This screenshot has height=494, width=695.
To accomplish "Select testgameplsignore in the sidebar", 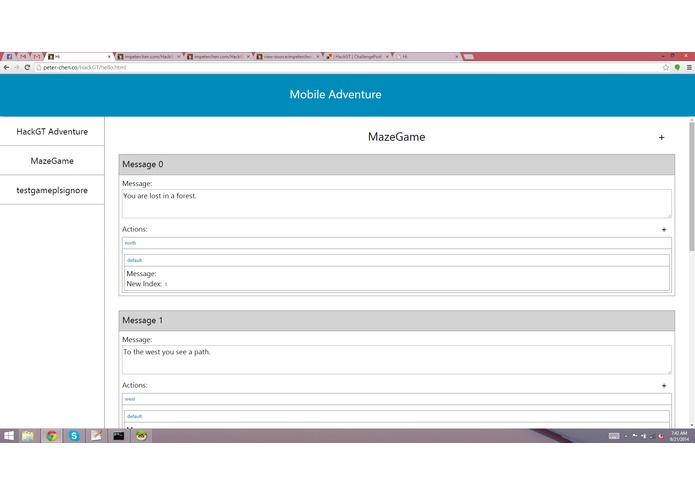I will click(x=52, y=190).
